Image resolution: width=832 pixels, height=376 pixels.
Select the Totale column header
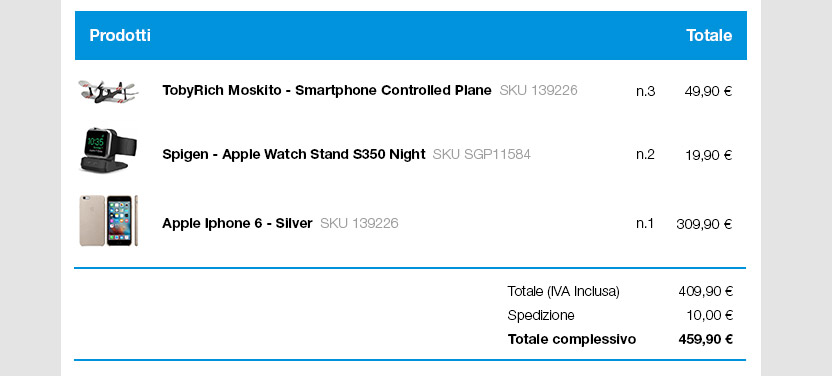coord(709,36)
